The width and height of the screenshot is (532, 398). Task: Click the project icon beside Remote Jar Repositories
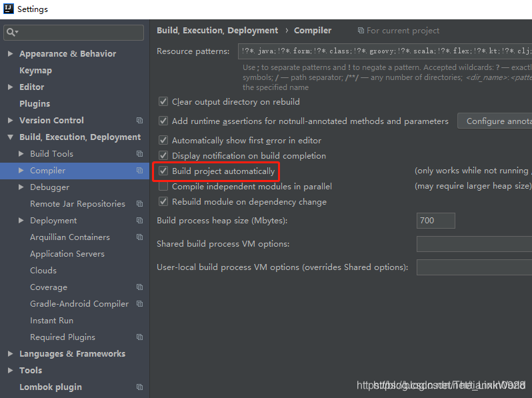139,203
